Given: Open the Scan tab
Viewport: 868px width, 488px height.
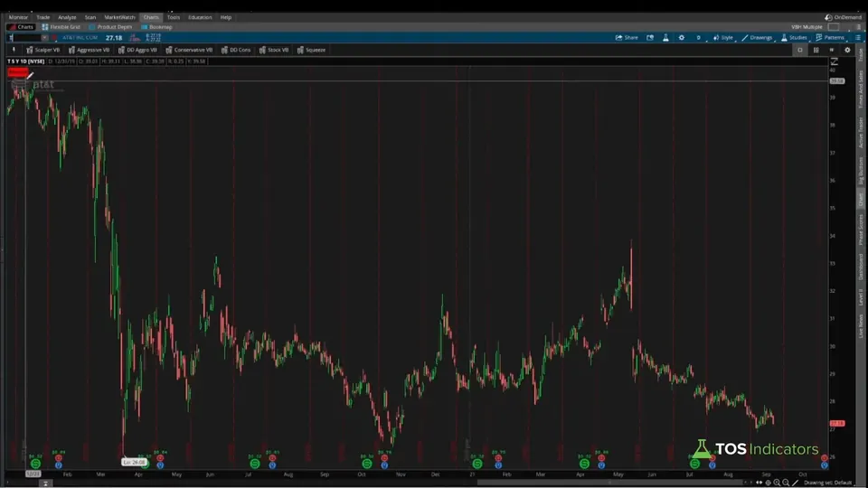Looking at the screenshot, I should coord(90,17).
